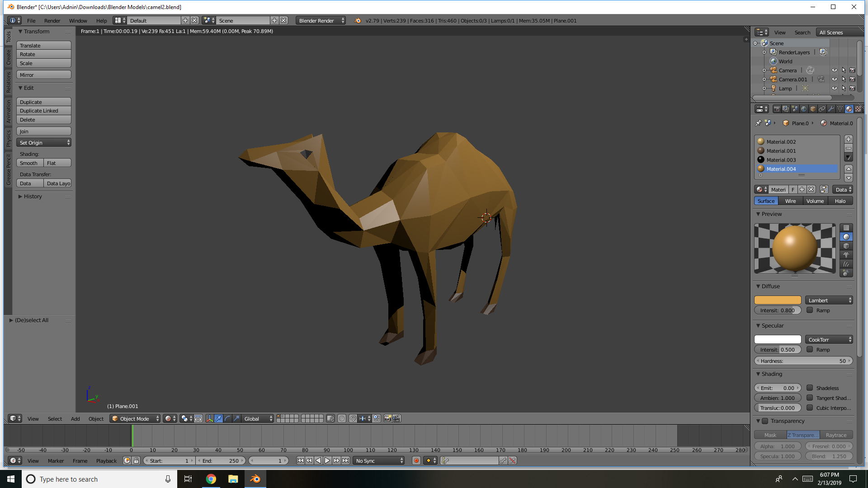Add a new material slot plus button
Image resolution: width=868 pixels, height=488 pixels.
(849, 139)
